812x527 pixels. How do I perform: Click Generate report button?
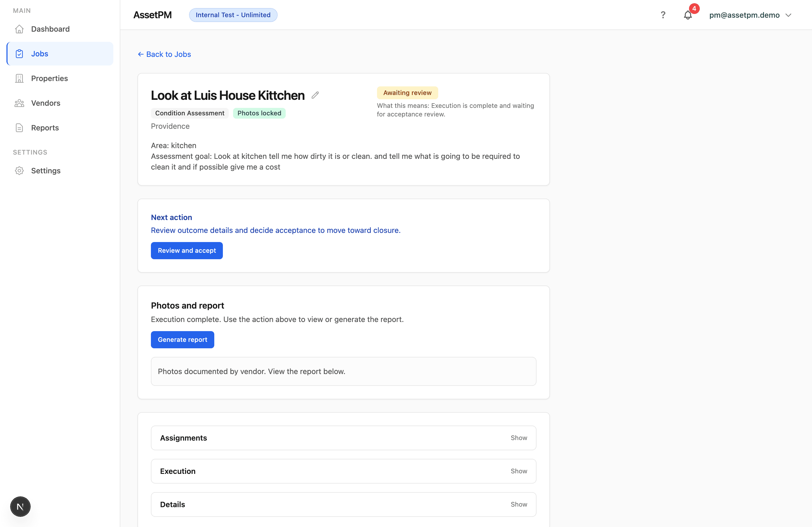(183, 339)
